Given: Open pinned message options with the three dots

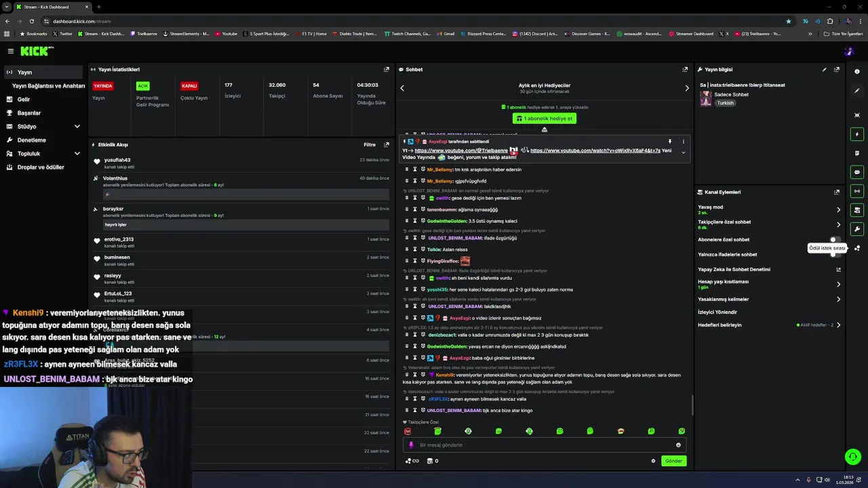Looking at the screenshot, I should [683, 142].
